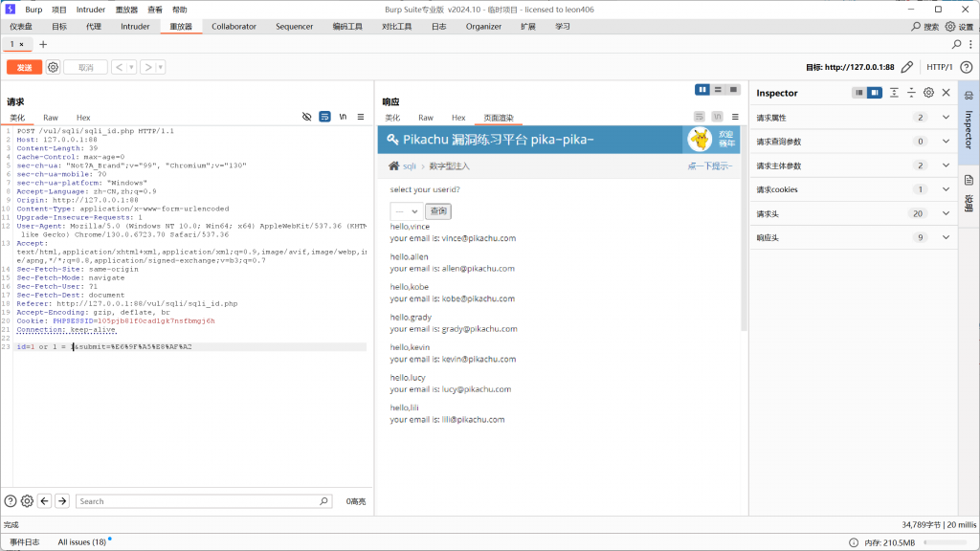Switch to the Sequencer tab
The image size is (980, 551).
pyautogui.click(x=295, y=27)
